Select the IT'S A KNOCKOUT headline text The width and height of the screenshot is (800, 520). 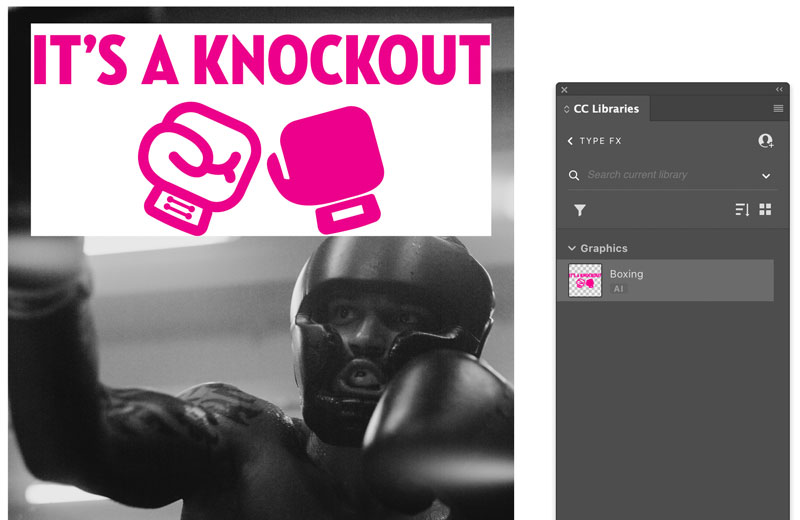click(261, 60)
